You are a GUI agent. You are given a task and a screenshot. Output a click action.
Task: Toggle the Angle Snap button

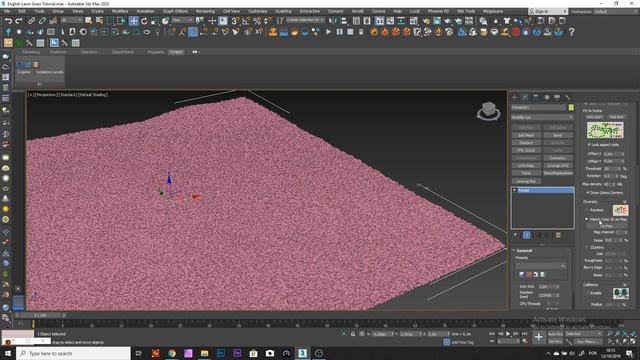coord(246,21)
